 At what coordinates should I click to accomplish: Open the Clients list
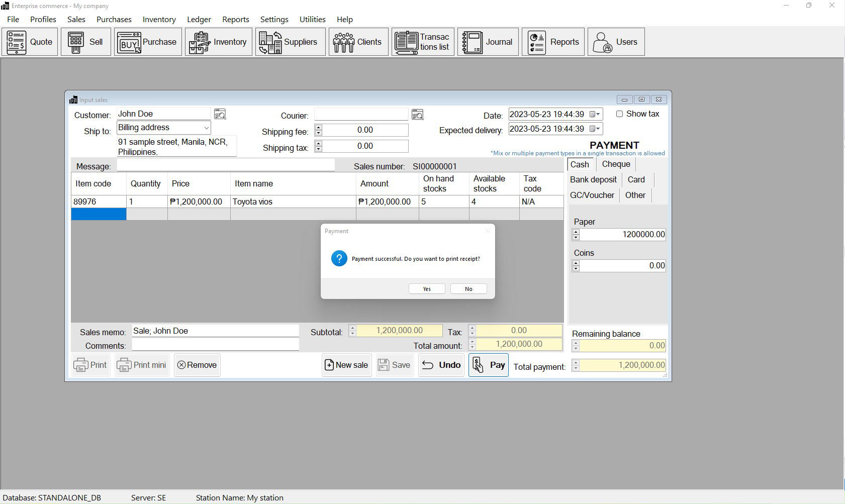358,42
